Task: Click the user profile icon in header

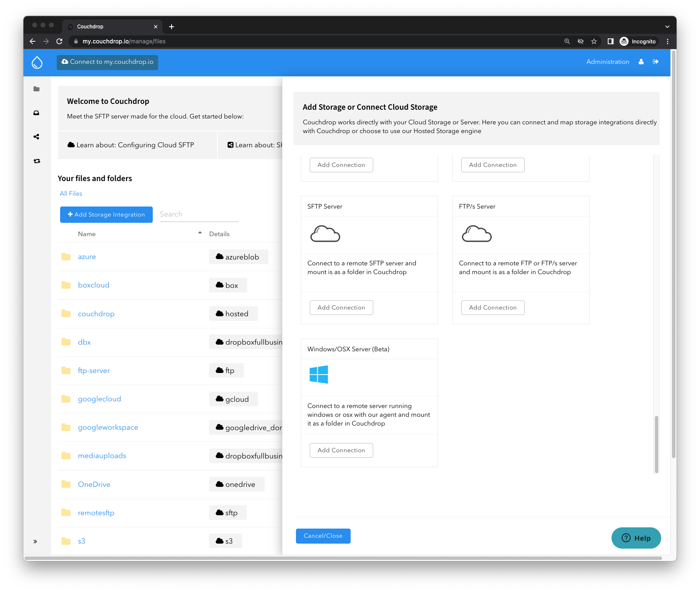Action: tap(641, 62)
